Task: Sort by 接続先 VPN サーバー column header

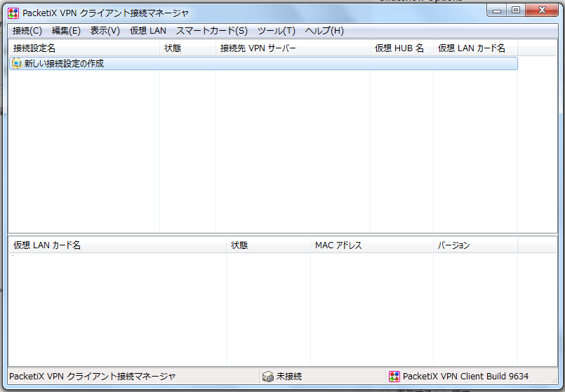Action: pyautogui.click(x=293, y=48)
